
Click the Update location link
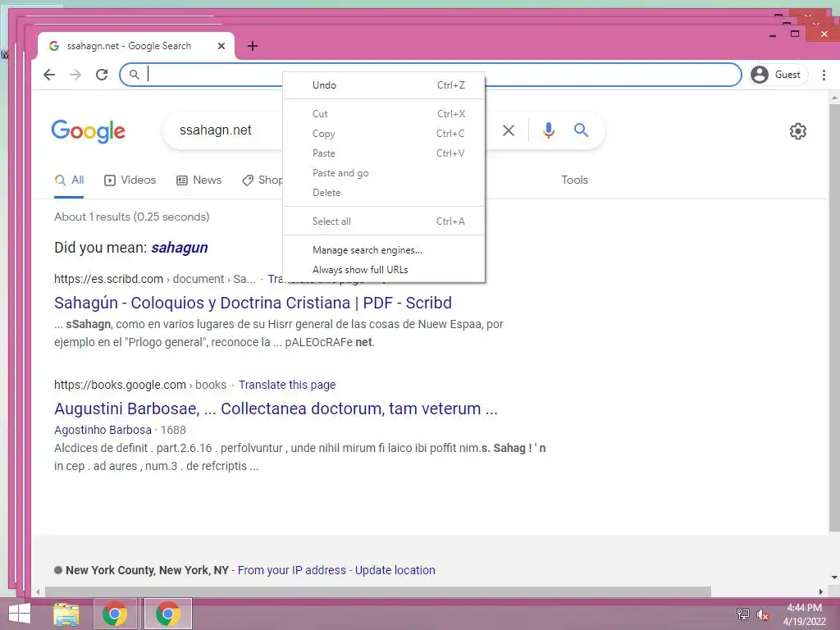[x=395, y=570]
